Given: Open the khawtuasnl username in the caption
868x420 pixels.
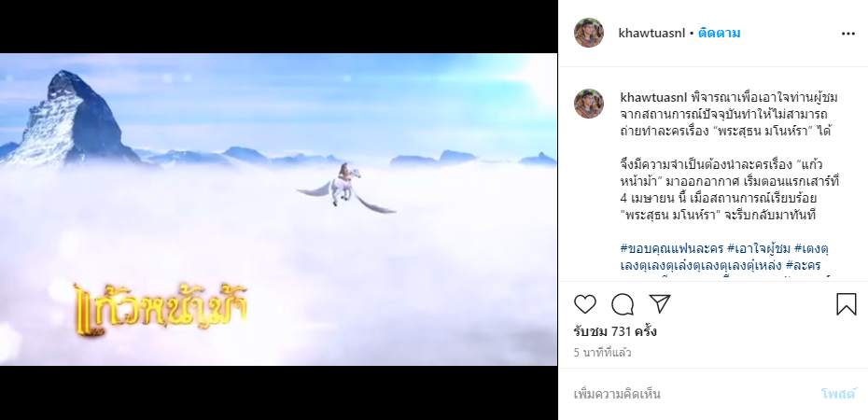Looking at the screenshot, I should tap(653, 99).
